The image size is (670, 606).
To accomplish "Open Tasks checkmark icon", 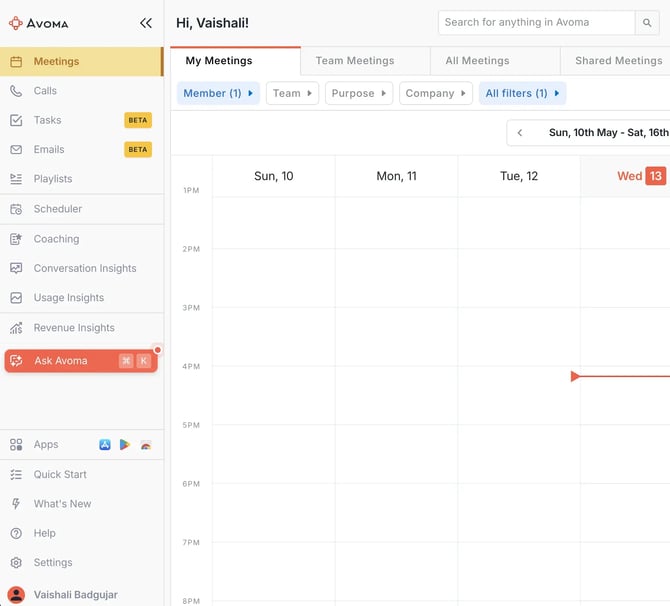I will (16, 121).
